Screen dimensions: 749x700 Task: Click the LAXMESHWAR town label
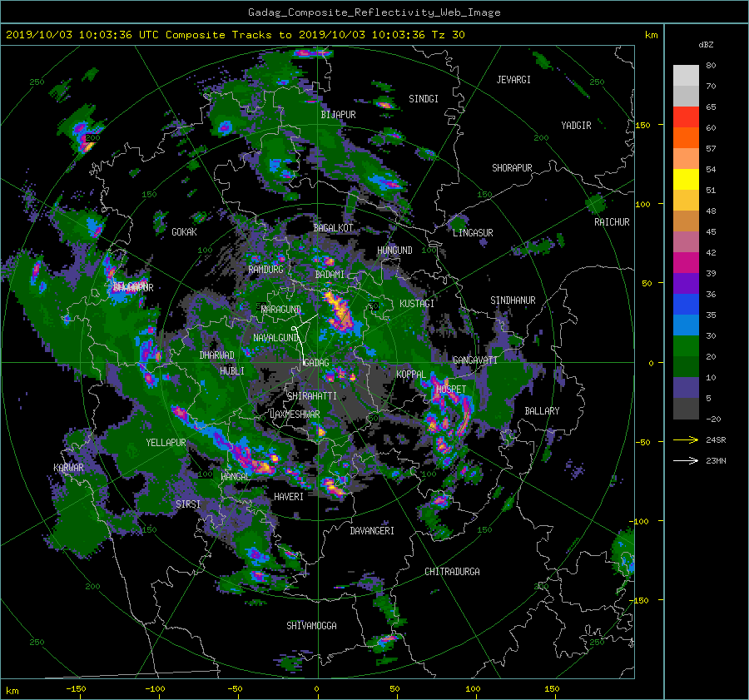pos(295,415)
